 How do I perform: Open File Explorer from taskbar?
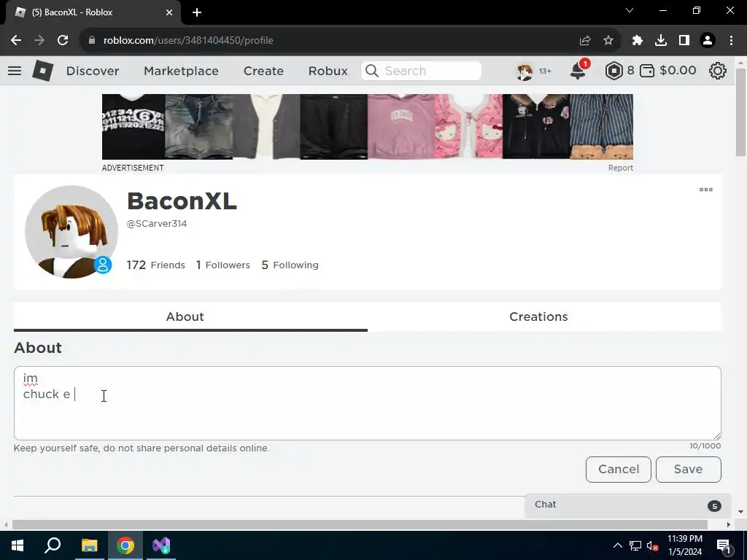(90, 545)
